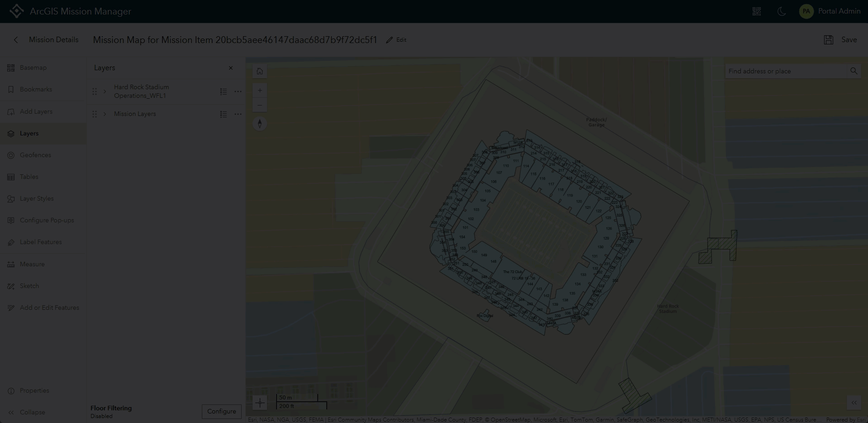This screenshot has width=868, height=423.
Task: Open the Geofences panel
Action: [35, 155]
